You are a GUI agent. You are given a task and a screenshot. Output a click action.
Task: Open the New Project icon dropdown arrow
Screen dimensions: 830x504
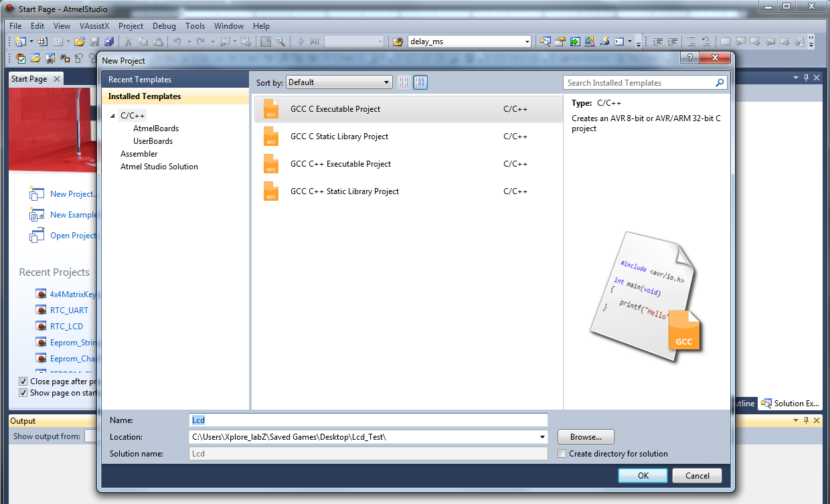31,41
